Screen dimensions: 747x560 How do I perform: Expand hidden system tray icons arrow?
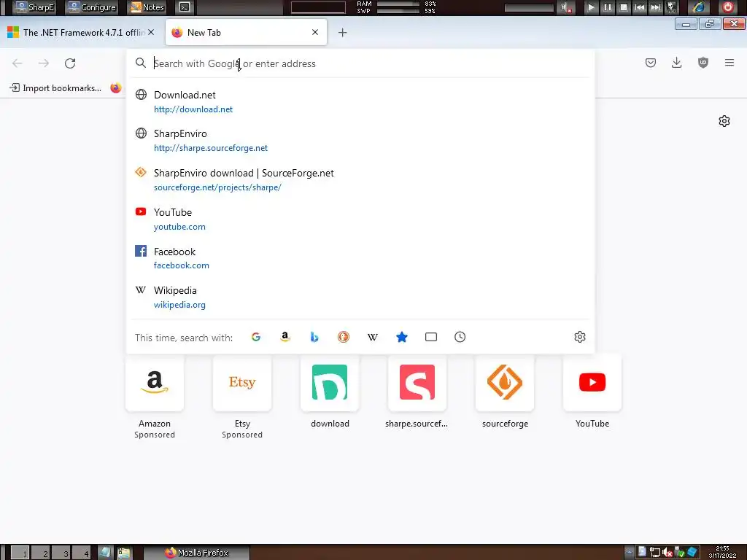[x=629, y=553]
